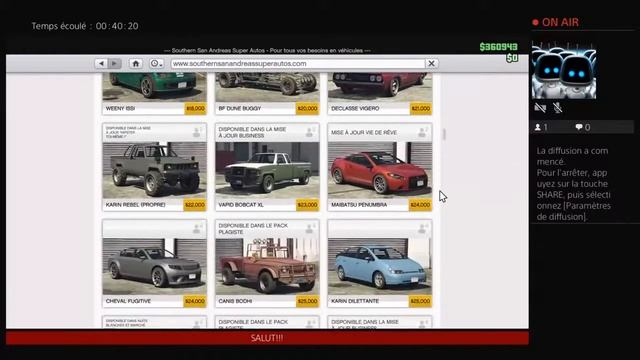Viewport: 640px width, 360px height.
Task: Click the red SALUT!!! banner
Action: pos(267,338)
